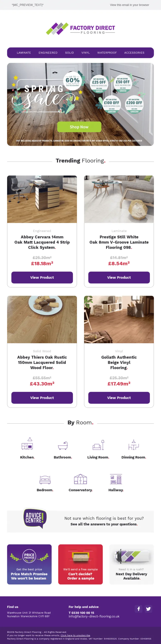Open the Laminate menu item
Viewport: 161px width, 644px height.
(24, 53)
